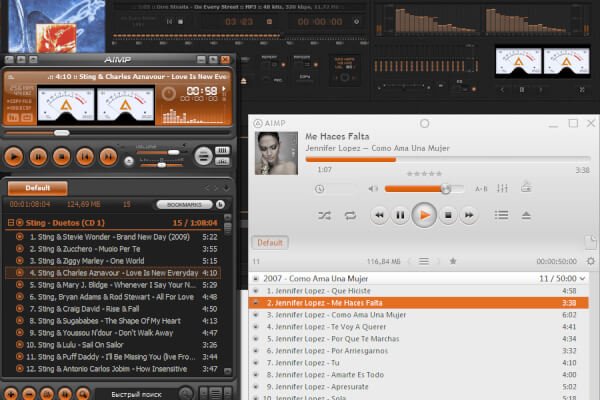Click the bookmarks star icon in light playlist
The image size is (600, 400).
tap(453, 261)
